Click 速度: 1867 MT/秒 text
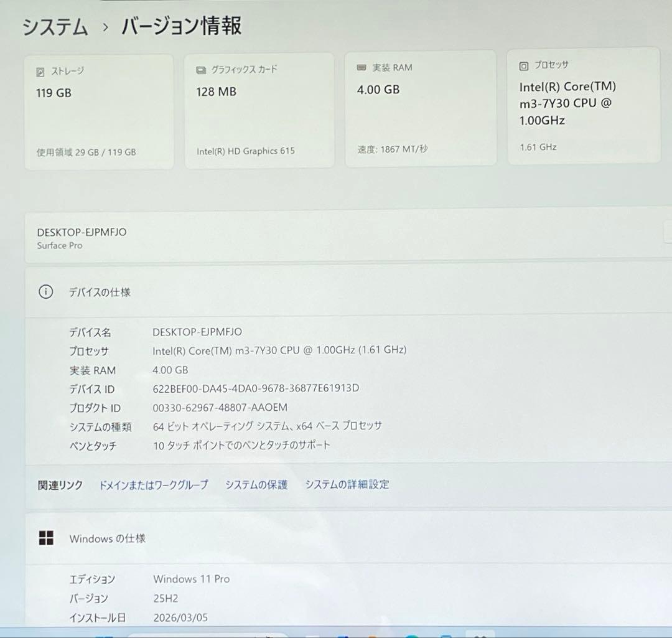The height and width of the screenshot is (638, 672). pyautogui.click(x=393, y=149)
